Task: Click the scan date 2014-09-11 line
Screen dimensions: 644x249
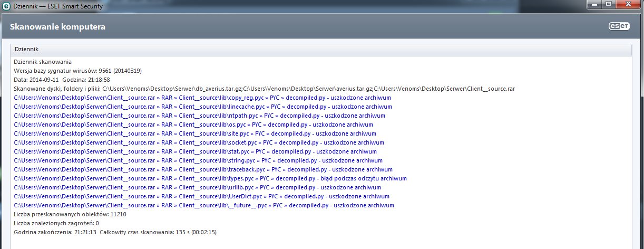Action: coord(62,80)
